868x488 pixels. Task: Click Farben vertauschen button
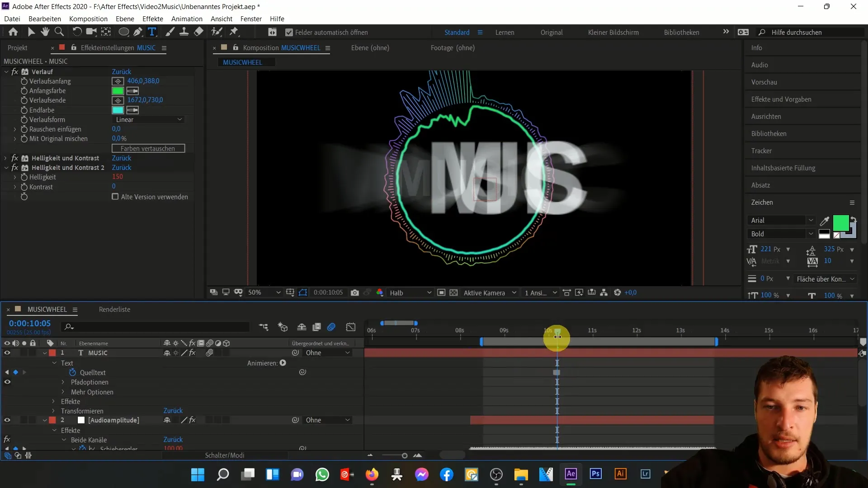tap(147, 148)
